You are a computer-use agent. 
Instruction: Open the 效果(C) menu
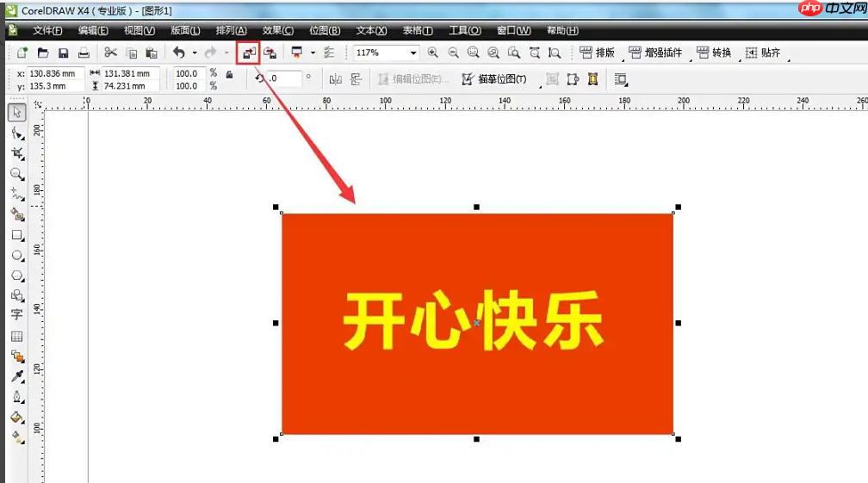pyautogui.click(x=277, y=30)
